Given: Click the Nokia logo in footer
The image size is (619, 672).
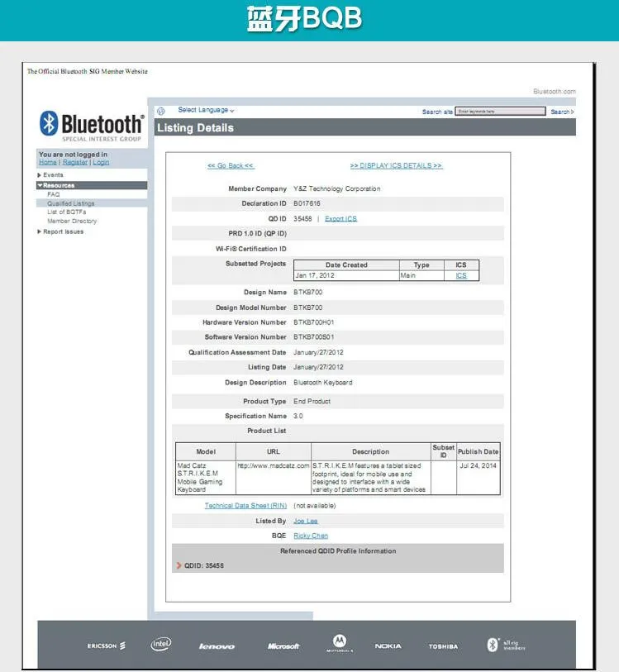Looking at the screenshot, I should tap(388, 646).
